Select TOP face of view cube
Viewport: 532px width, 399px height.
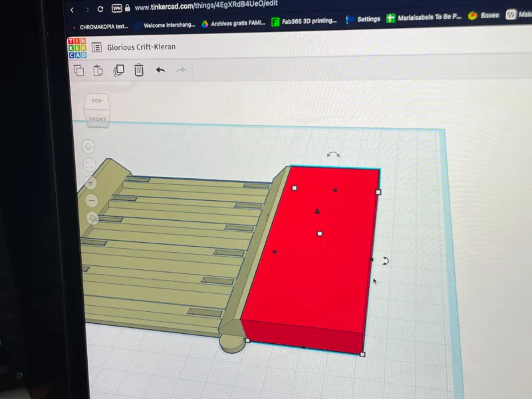point(96,101)
